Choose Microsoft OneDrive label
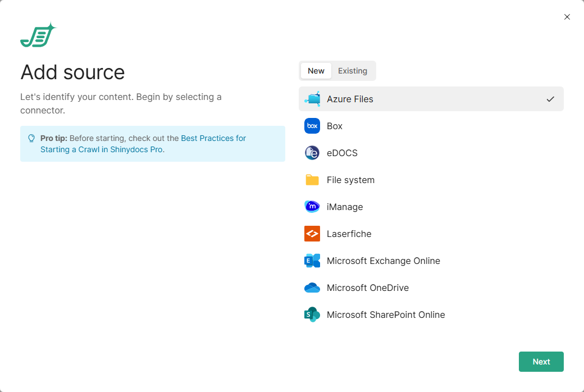 click(368, 288)
